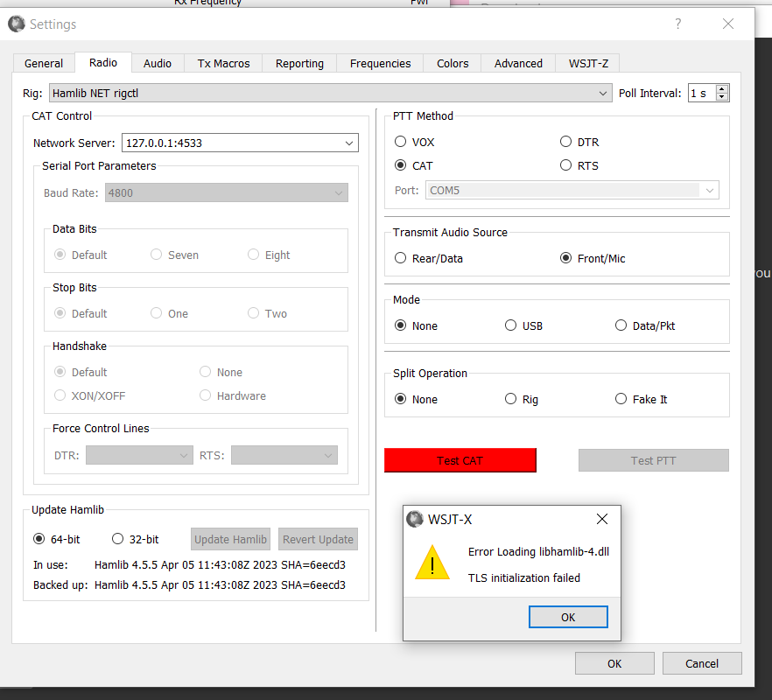
Task: Click the red Test CAT button
Action: tap(460, 460)
